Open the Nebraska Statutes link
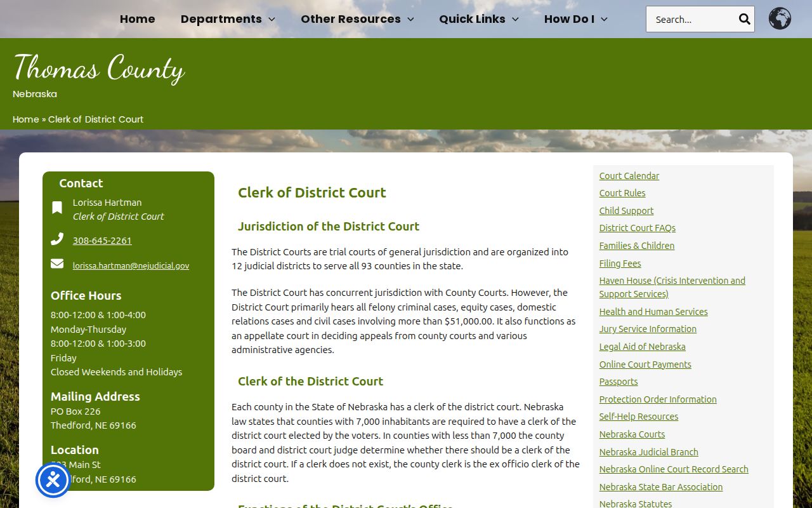812x508 pixels. pos(636,504)
